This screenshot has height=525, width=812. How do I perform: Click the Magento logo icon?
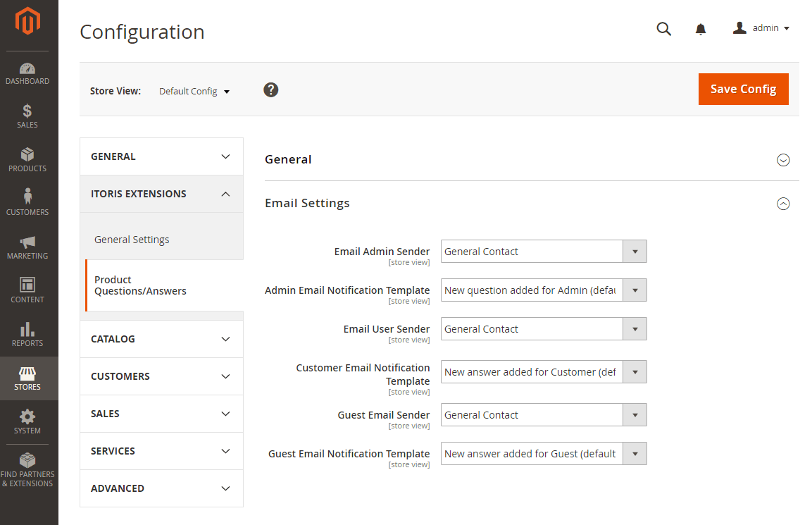point(28,21)
